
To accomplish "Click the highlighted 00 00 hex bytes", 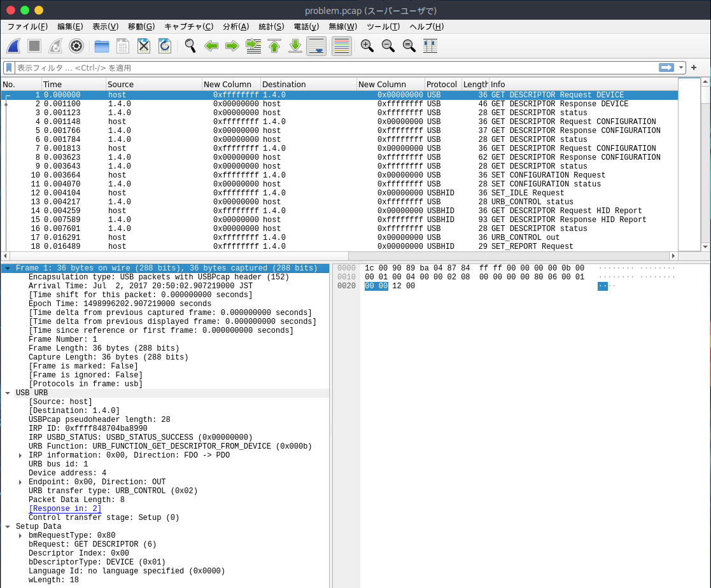I will coord(376,286).
